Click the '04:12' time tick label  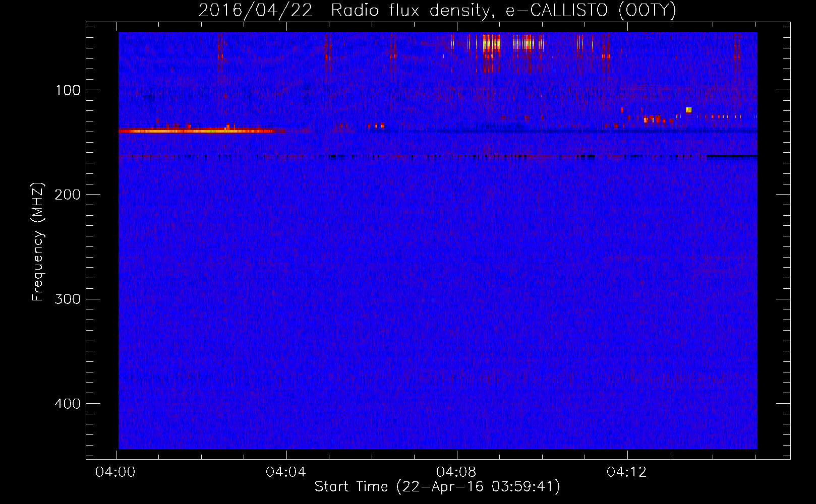point(627,472)
